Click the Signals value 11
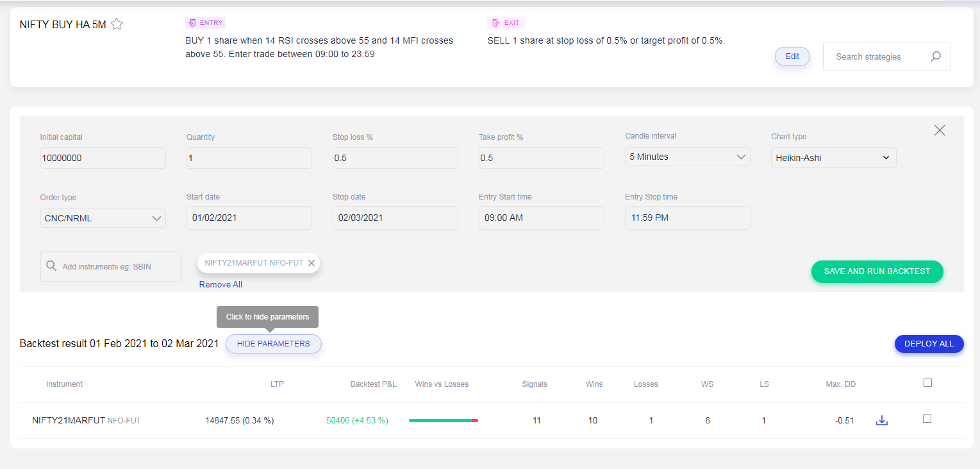The width and height of the screenshot is (980, 469). (536, 421)
